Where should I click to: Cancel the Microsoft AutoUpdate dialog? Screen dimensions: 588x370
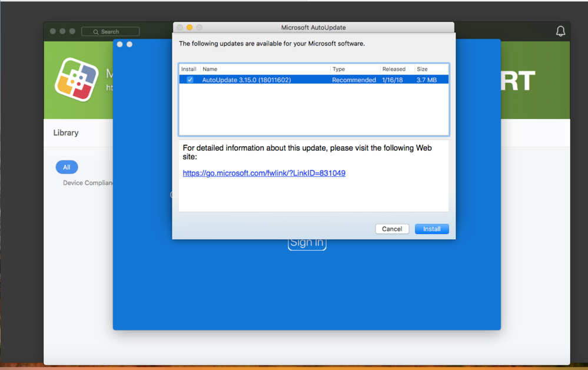pos(392,229)
